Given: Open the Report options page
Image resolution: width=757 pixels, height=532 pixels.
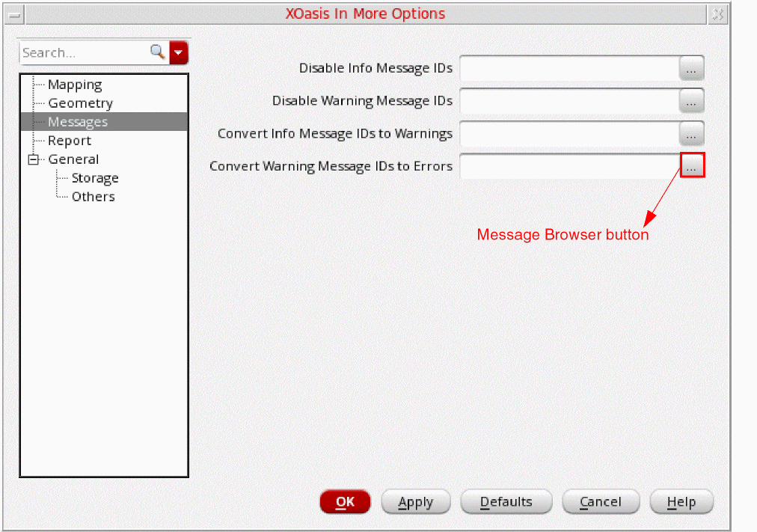Looking at the screenshot, I should (x=70, y=141).
